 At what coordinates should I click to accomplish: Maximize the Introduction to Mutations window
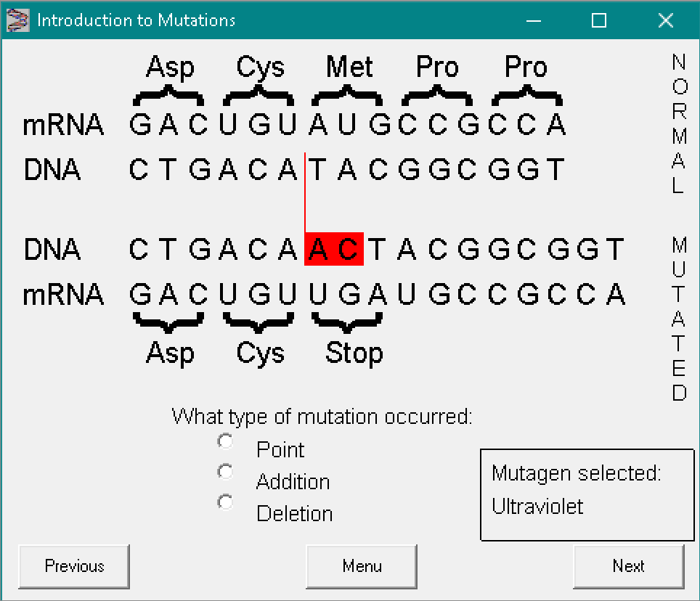point(599,20)
